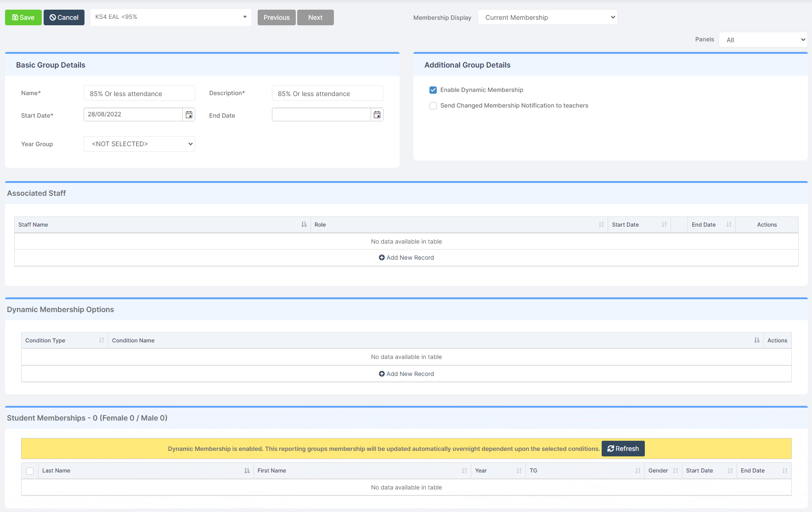Screen dimensions: 812x512
Task: Click the Next button
Action: click(315, 17)
